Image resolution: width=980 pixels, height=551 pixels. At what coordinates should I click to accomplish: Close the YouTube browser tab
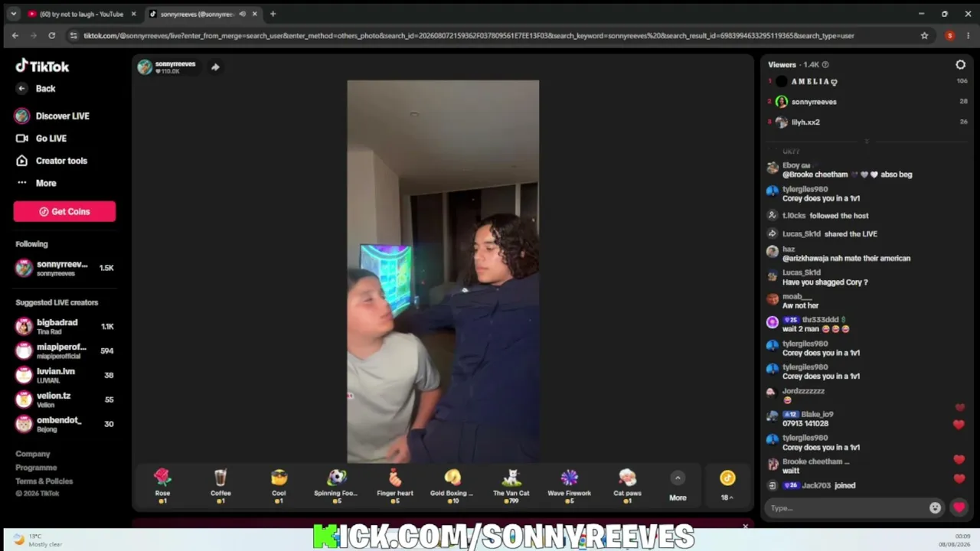coord(133,14)
